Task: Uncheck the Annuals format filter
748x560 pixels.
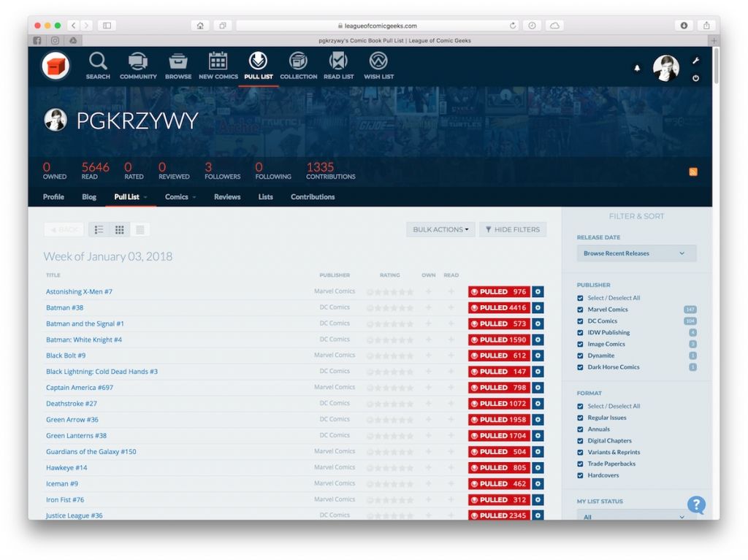Action: tap(580, 429)
